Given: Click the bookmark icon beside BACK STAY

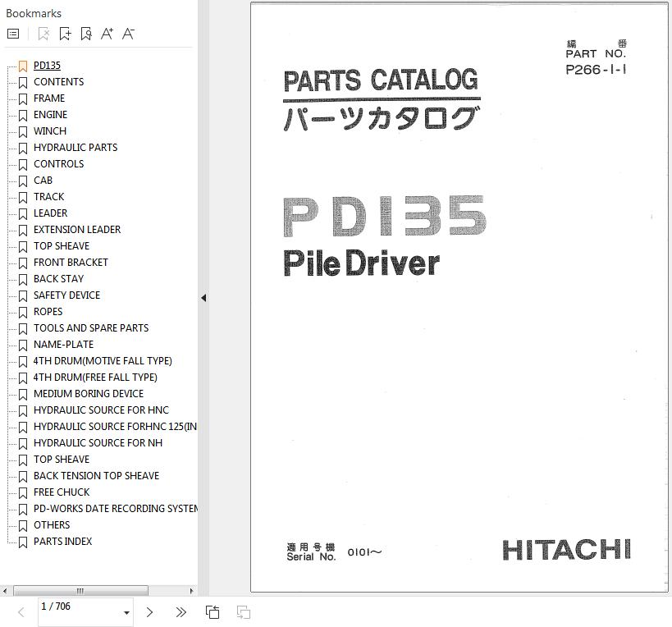Looking at the screenshot, I should tap(23, 280).
